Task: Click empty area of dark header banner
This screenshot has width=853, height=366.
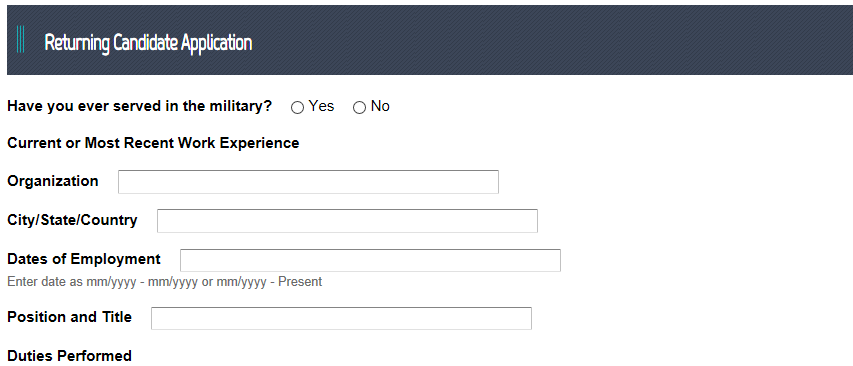Action: (544, 40)
